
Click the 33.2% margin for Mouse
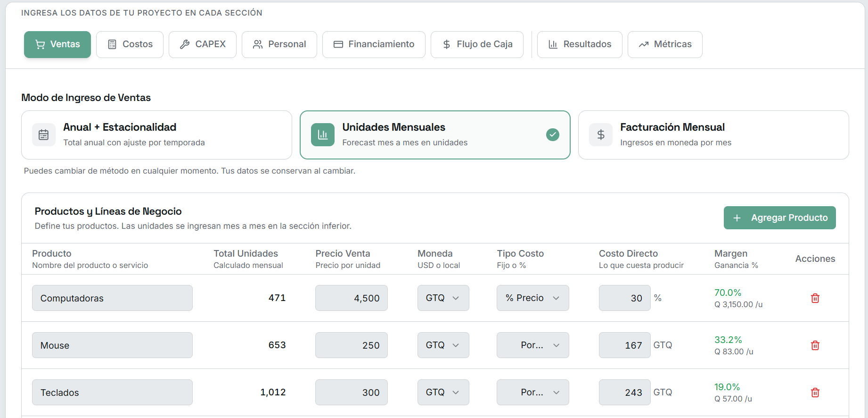point(728,340)
